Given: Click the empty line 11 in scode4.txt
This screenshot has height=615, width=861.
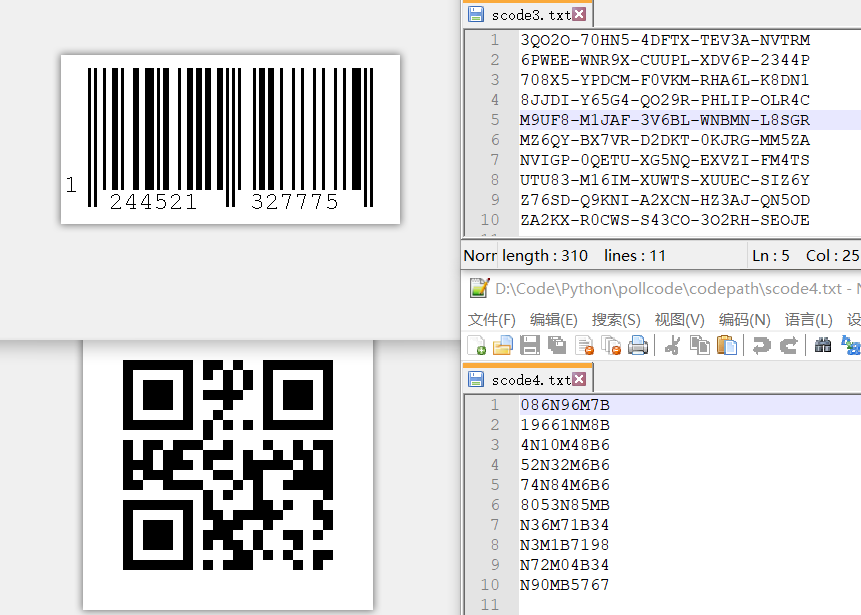Looking at the screenshot, I should coord(690,605).
